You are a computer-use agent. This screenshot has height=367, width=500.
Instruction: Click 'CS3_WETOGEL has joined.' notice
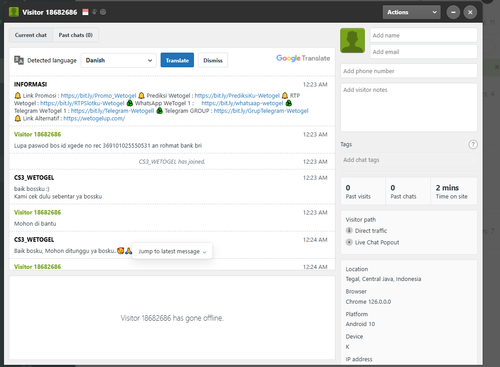(172, 162)
